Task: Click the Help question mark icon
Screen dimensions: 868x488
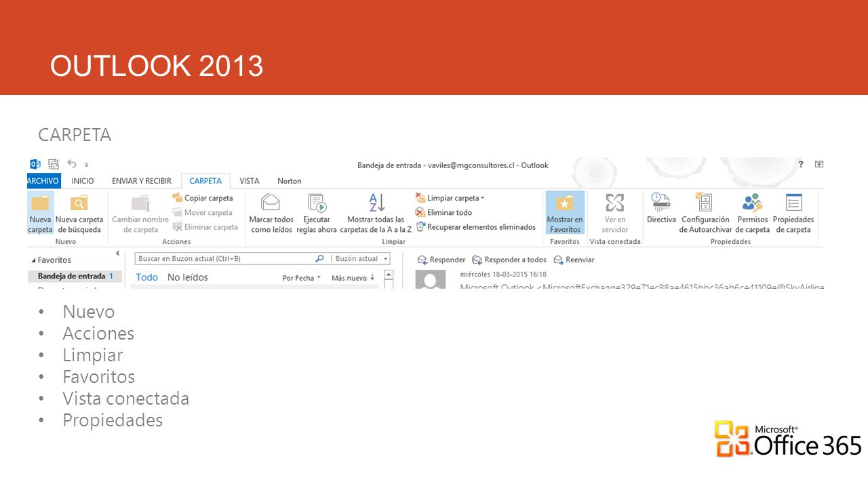Action: pyautogui.click(x=801, y=164)
